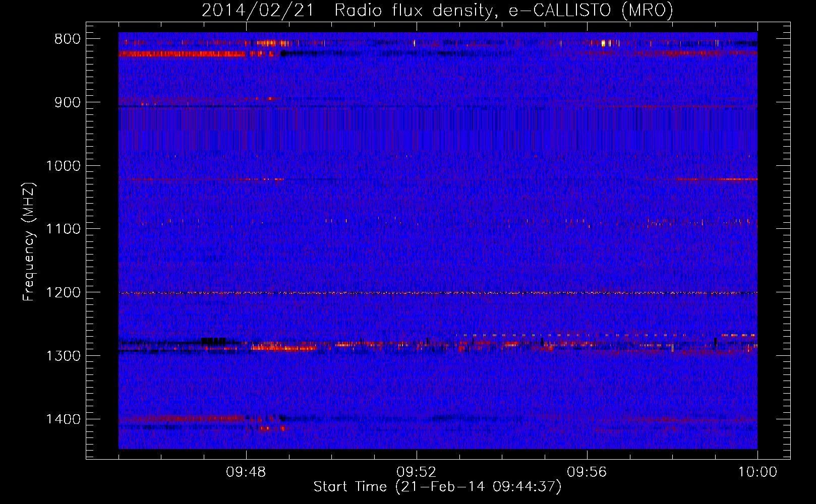
Task: Select the 1200 frequency axis label
Action: coord(63,292)
